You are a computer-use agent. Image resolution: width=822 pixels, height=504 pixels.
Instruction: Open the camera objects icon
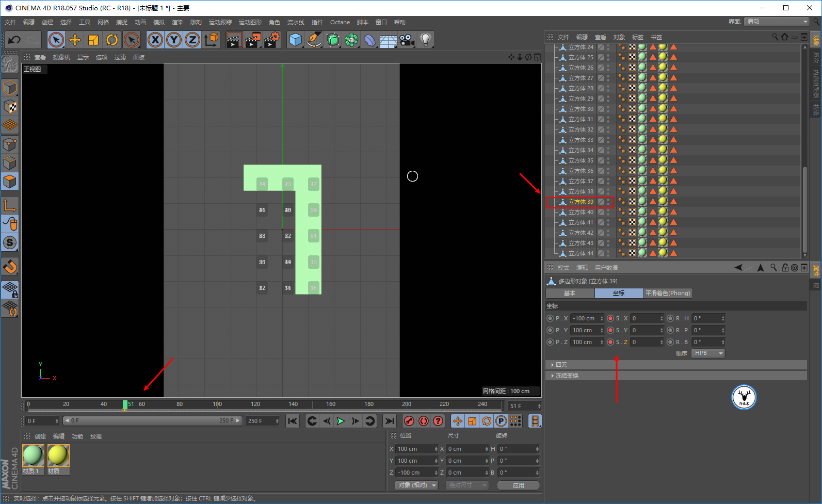click(x=407, y=40)
